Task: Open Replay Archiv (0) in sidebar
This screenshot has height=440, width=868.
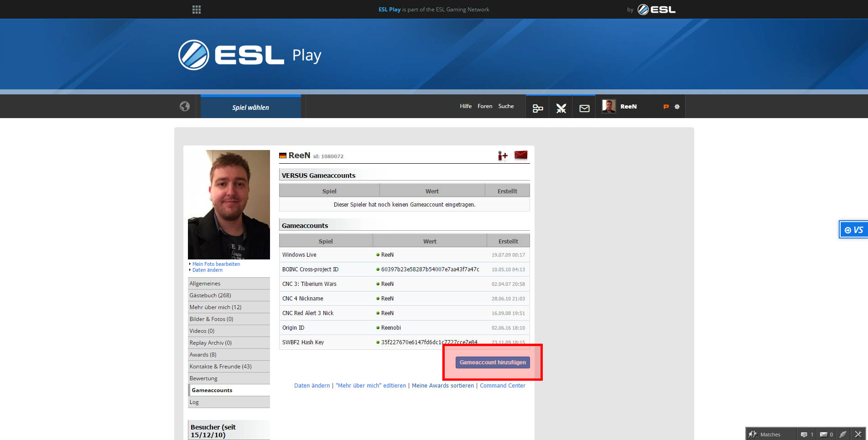Action: point(229,343)
